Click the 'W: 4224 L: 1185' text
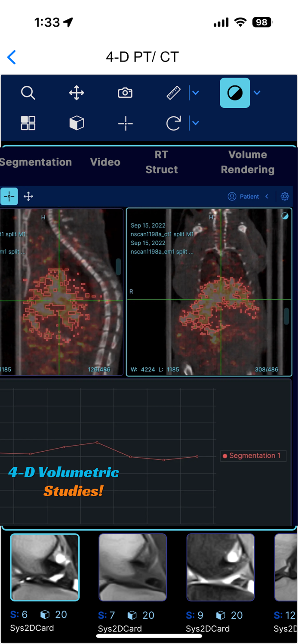 coord(155,369)
